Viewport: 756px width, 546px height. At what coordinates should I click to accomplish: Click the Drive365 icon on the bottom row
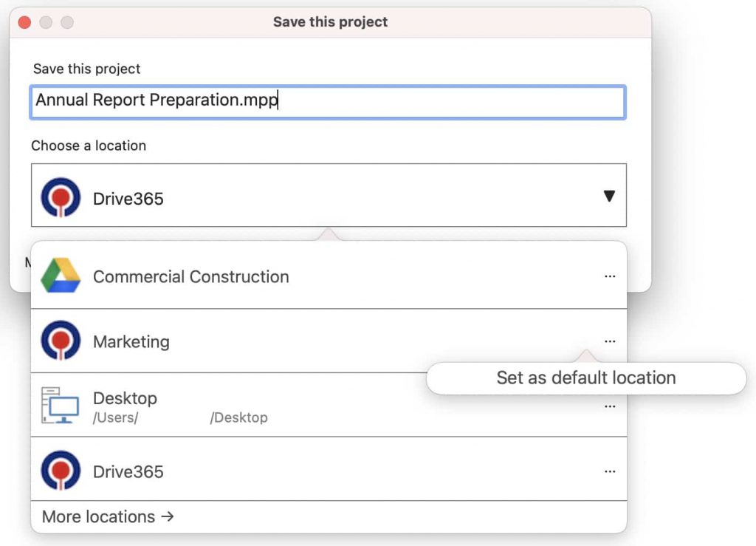pyautogui.click(x=61, y=471)
